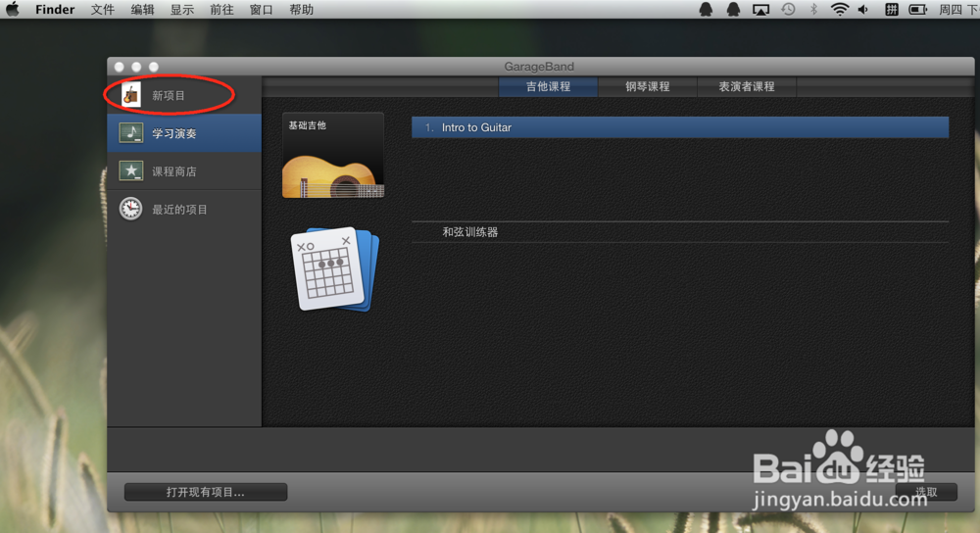Open the Finder menu
Screen dimensions: 980x533
[55, 10]
